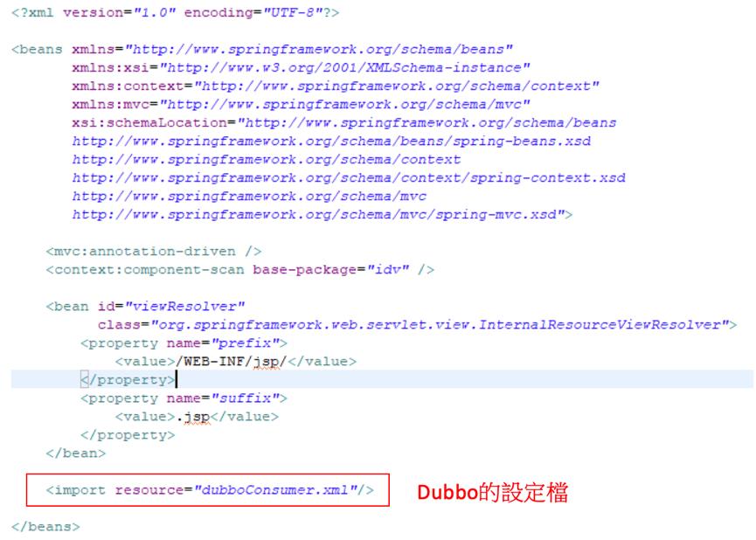Place cursor on mvc:annotation-driven tag
The width and height of the screenshot is (756, 540).
click(154, 251)
